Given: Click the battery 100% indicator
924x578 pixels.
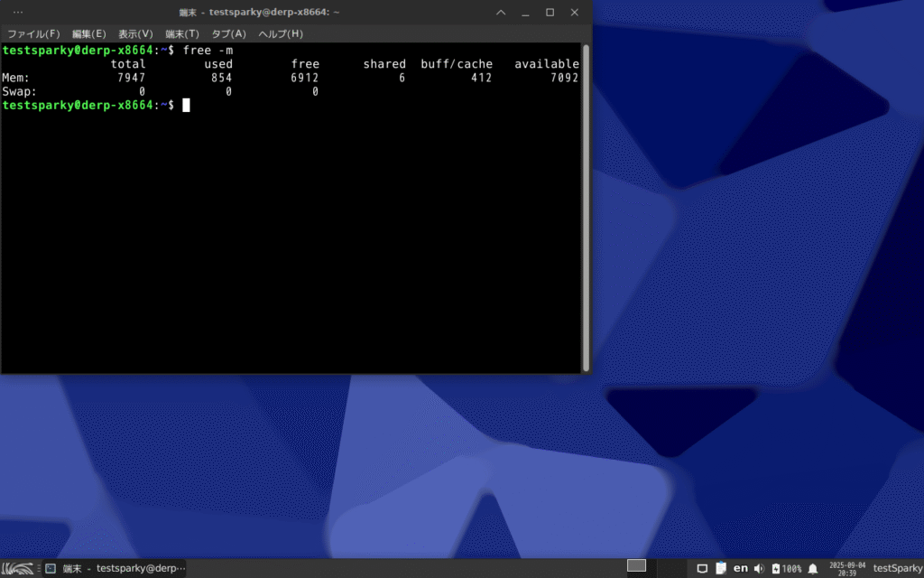Looking at the screenshot, I should point(786,568).
